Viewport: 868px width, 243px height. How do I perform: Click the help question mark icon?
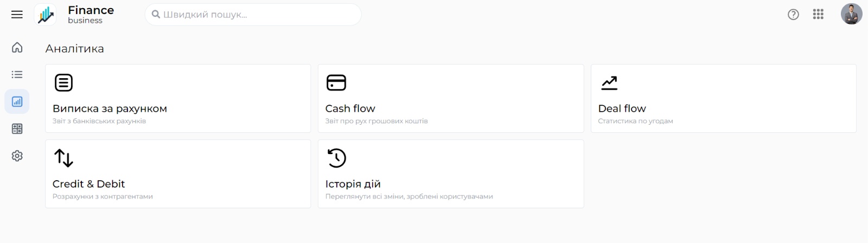click(793, 15)
